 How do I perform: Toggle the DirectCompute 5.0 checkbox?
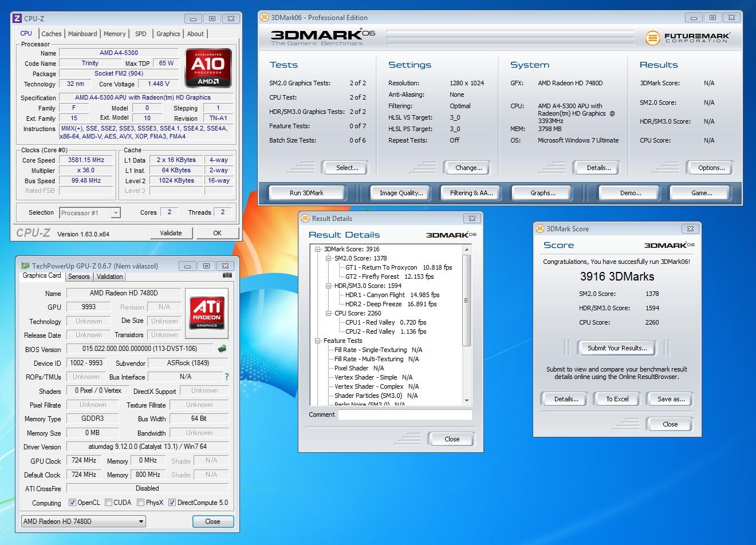(172, 503)
